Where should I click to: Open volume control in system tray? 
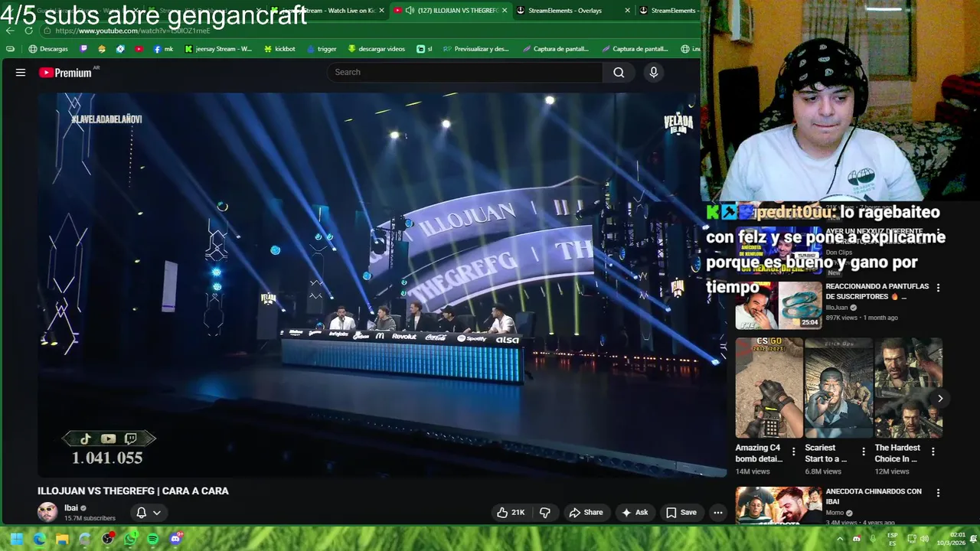pyautogui.click(x=924, y=539)
